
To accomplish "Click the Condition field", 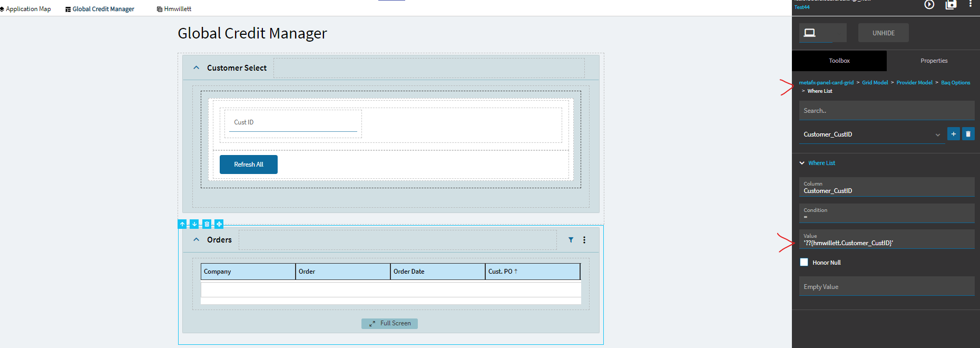I will pyautogui.click(x=887, y=213).
